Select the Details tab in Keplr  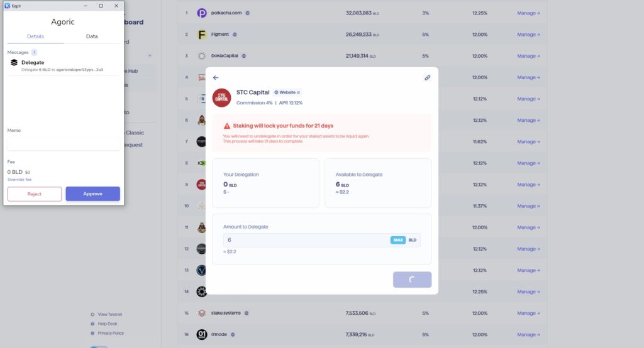pyautogui.click(x=35, y=36)
